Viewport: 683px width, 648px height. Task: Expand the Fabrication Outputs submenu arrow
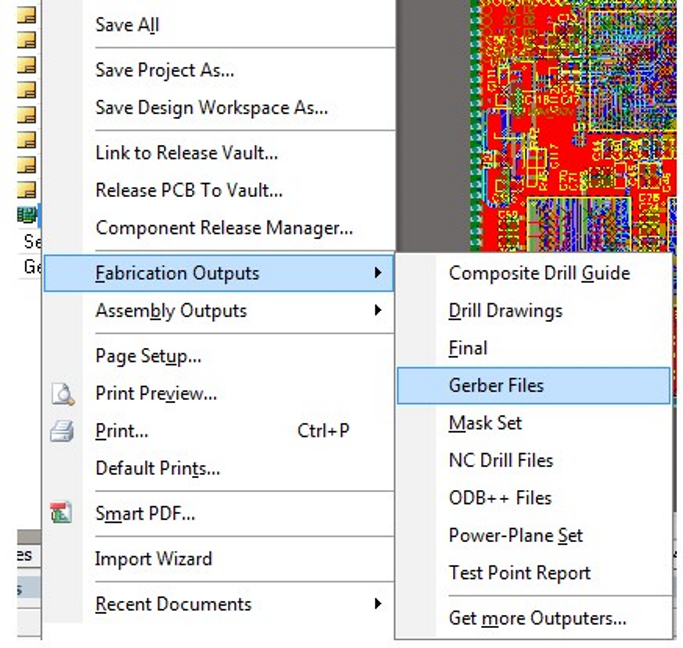[377, 273]
